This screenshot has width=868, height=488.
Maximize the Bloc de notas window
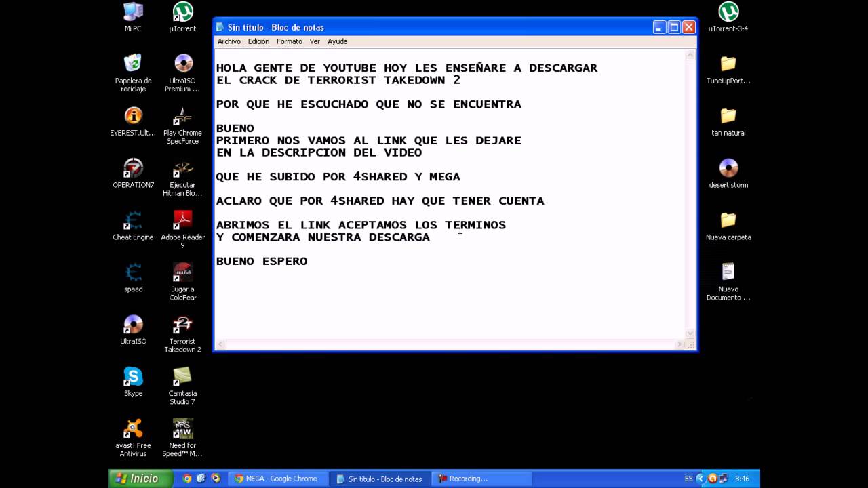(x=674, y=27)
